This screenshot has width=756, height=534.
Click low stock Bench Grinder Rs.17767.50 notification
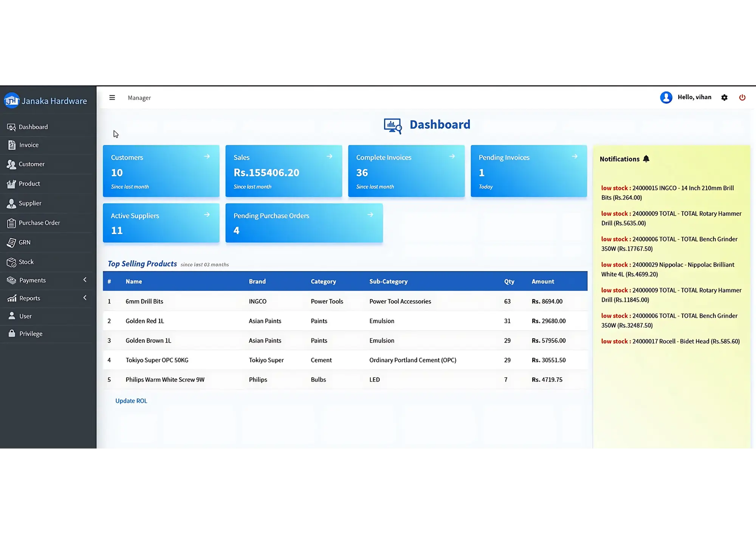(669, 244)
